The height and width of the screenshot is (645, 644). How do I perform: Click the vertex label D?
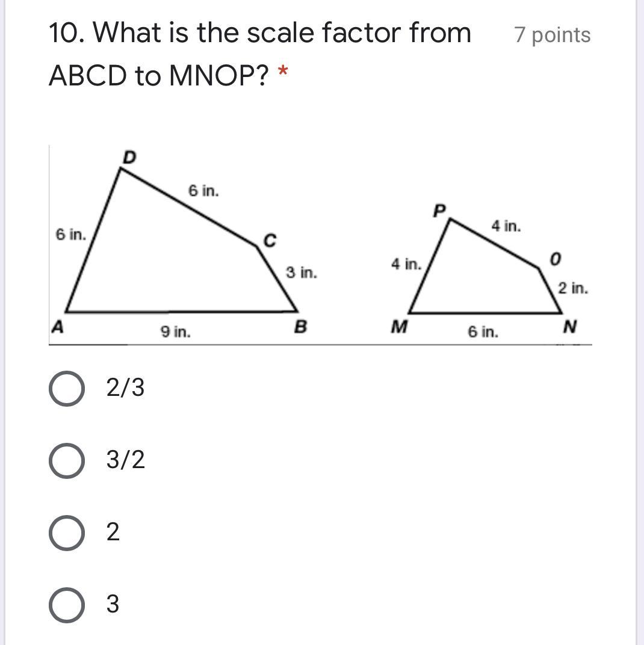pyautogui.click(x=129, y=157)
